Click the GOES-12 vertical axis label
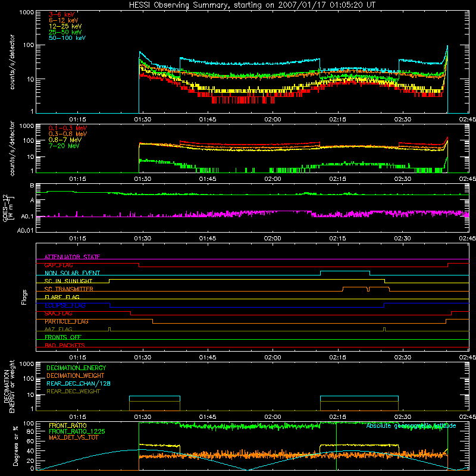The width and height of the screenshot is (476, 476). 8,208
